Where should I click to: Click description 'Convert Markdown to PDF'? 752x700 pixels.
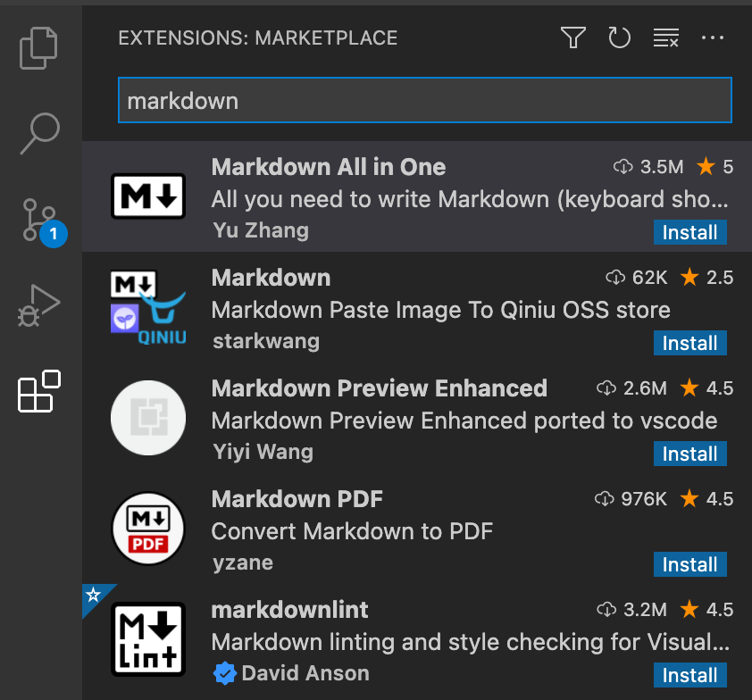coord(352,531)
